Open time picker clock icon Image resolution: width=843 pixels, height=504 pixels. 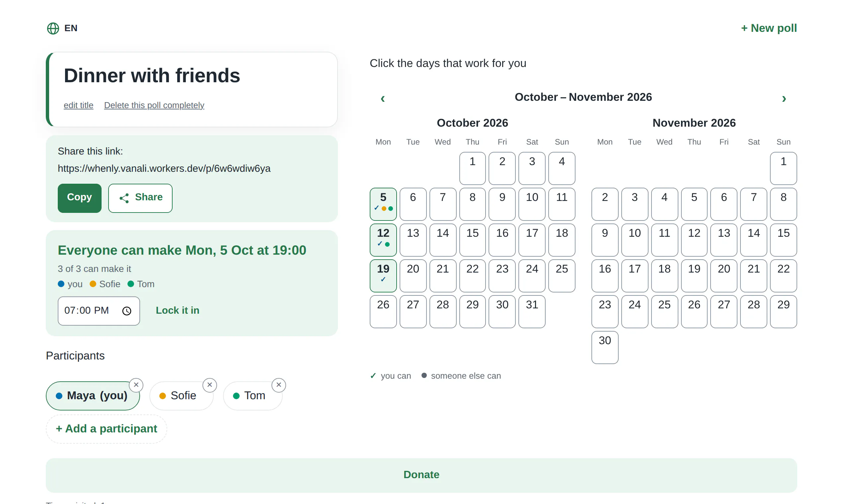pos(127,311)
